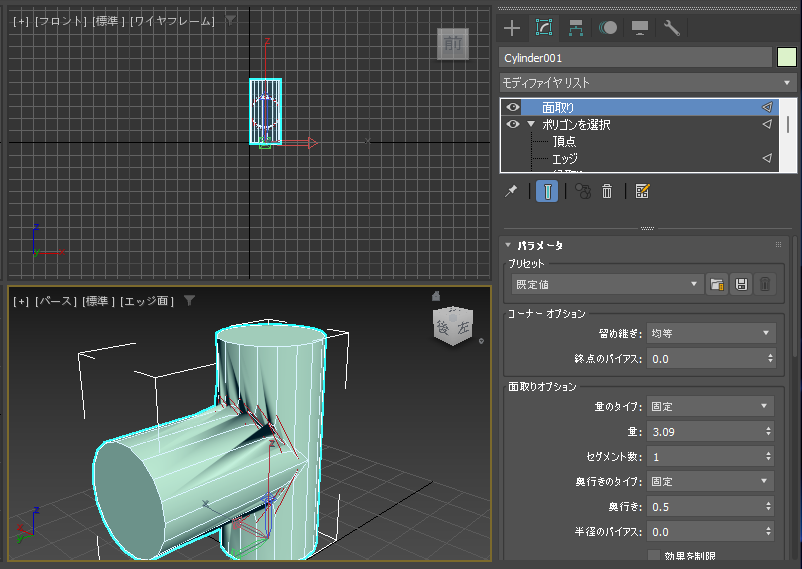Image resolution: width=802 pixels, height=569 pixels.
Task: Select the エッジ sub-object level
Action: tap(565, 158)
